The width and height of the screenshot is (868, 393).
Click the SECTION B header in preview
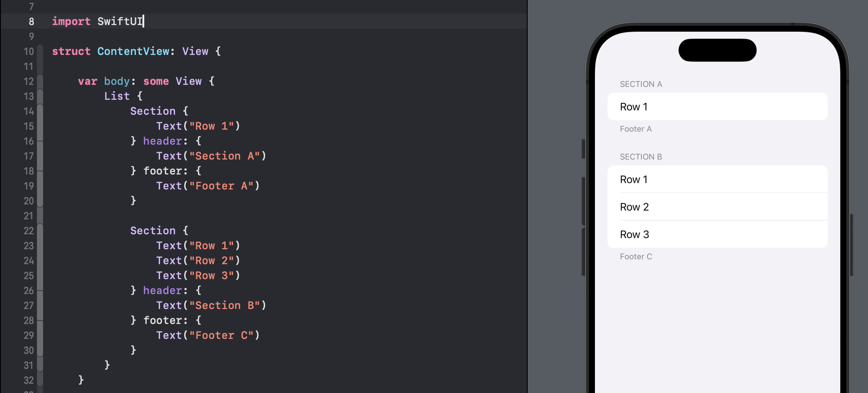click(x=641, y=157)
